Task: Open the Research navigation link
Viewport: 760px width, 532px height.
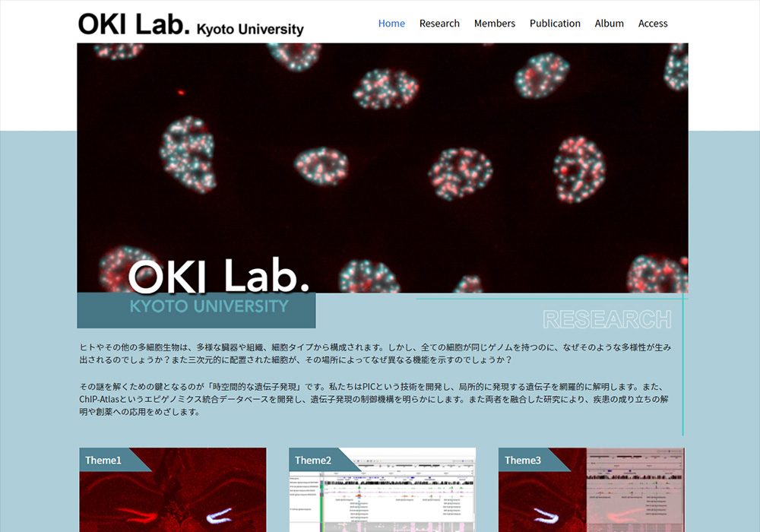Action: coord(439,24)
